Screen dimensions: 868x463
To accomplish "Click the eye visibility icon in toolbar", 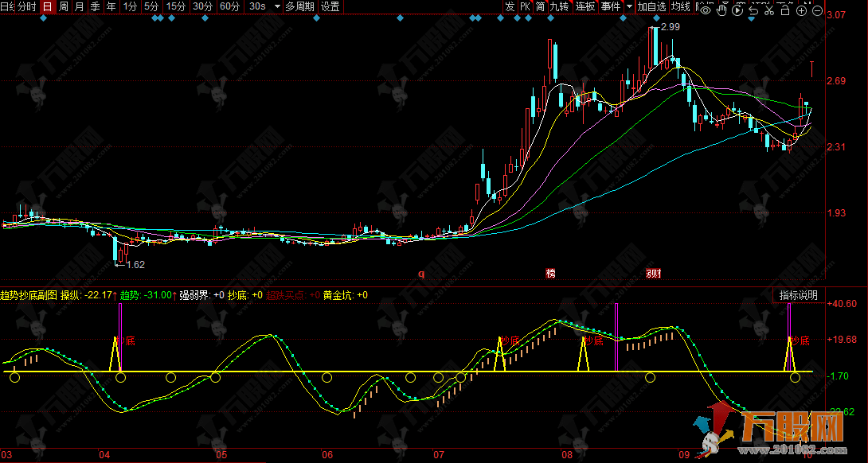I will tap(706, 10).
